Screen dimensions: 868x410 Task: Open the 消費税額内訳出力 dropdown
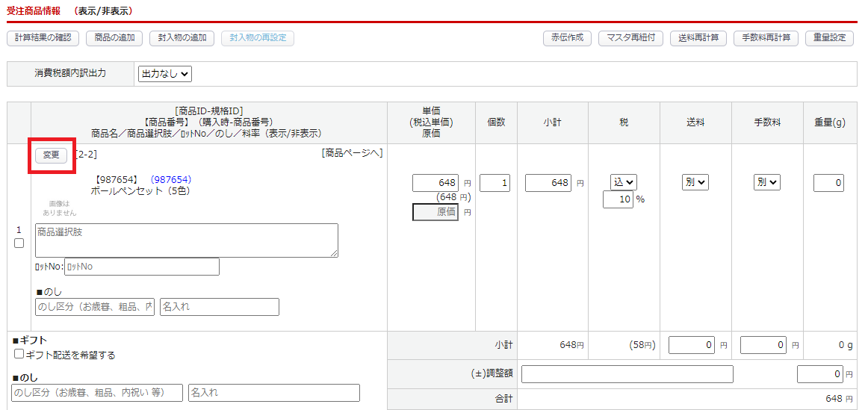click(x=165, y=74)
